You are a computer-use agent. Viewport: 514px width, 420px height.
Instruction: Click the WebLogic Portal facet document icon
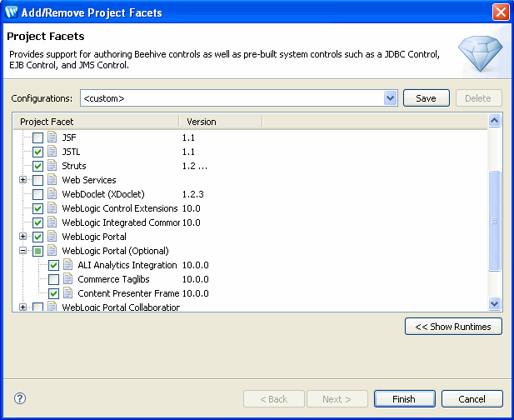coord(52,236)
